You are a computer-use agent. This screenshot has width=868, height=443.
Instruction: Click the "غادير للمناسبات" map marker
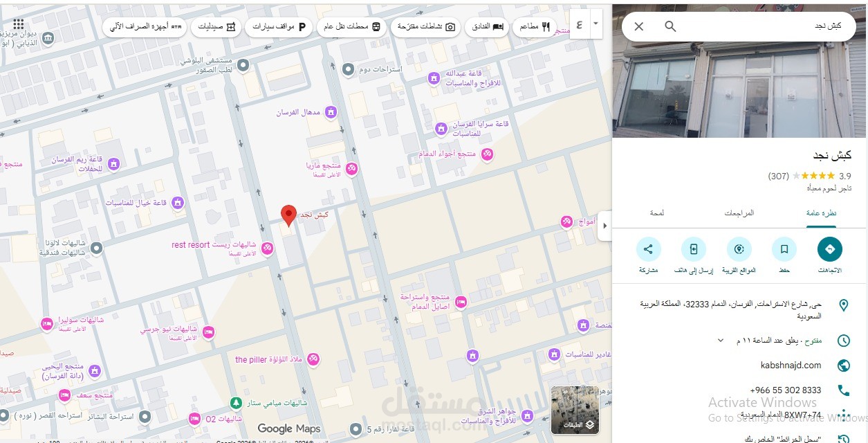554,354
